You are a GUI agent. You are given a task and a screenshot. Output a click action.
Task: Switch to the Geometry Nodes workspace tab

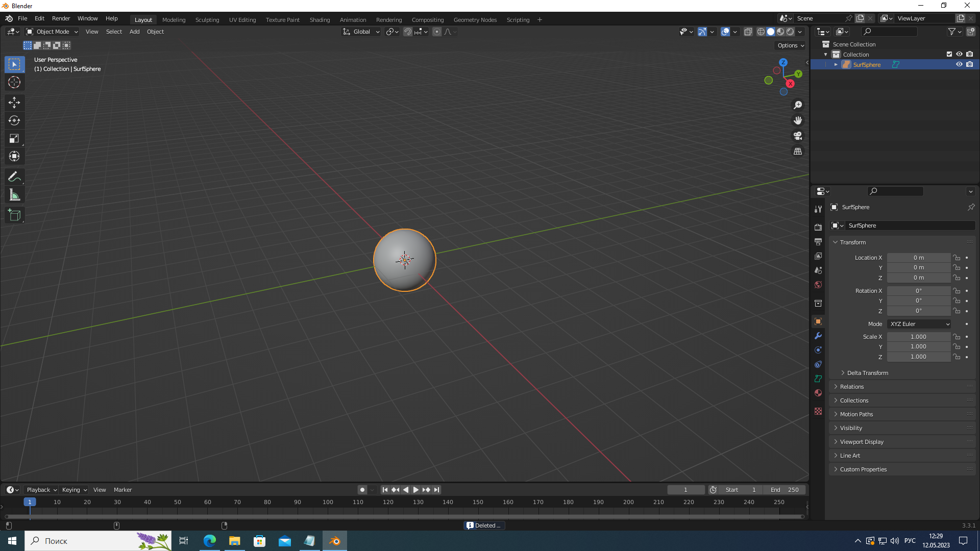pos(475,20)
